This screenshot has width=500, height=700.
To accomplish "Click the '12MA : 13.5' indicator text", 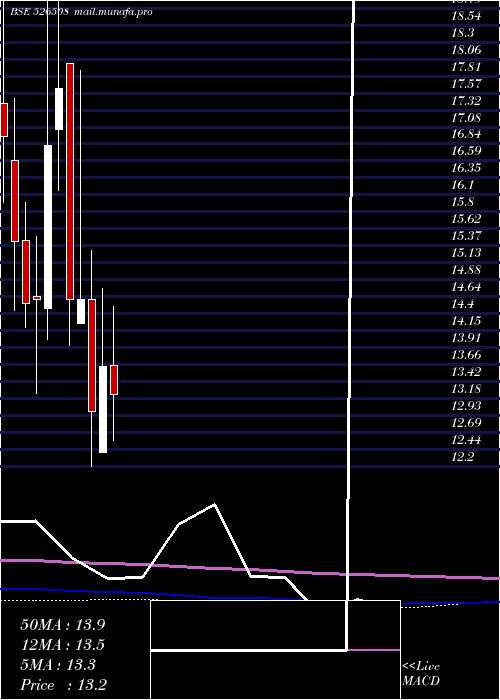I will [x=62, y=645].
